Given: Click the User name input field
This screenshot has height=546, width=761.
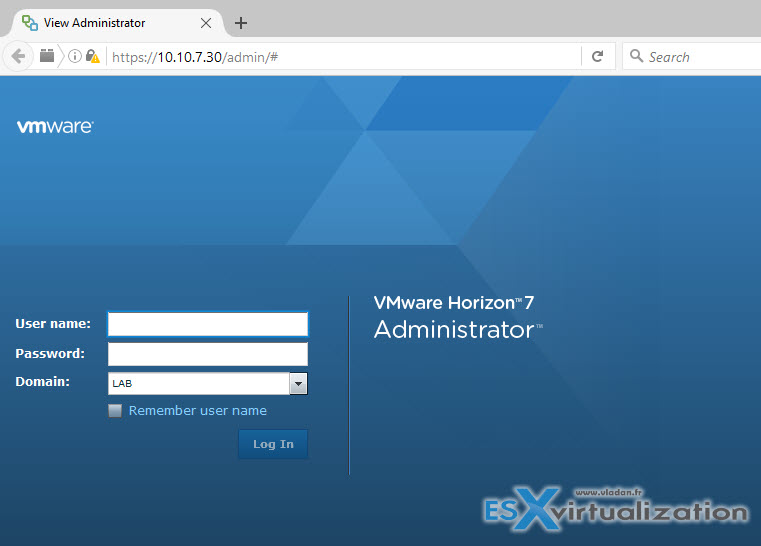Looking at the screenshot, I should click(208, 324).
